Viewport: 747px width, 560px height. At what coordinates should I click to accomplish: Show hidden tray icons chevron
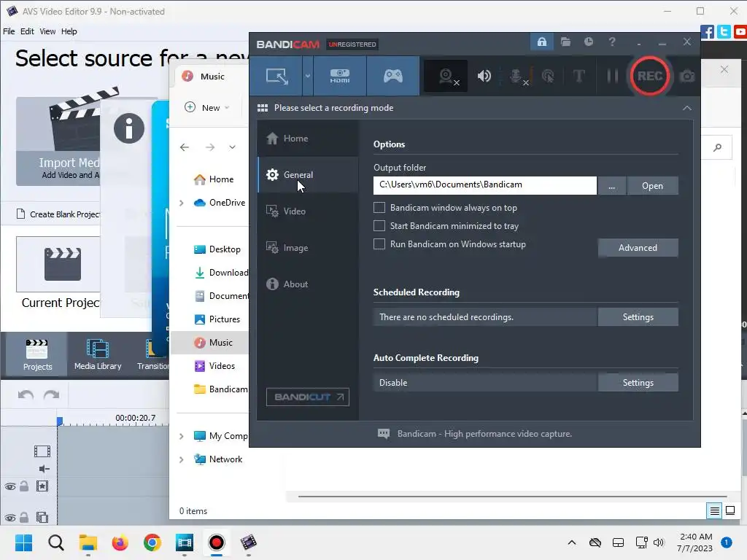pyautogui.click(x=572, y=542)
